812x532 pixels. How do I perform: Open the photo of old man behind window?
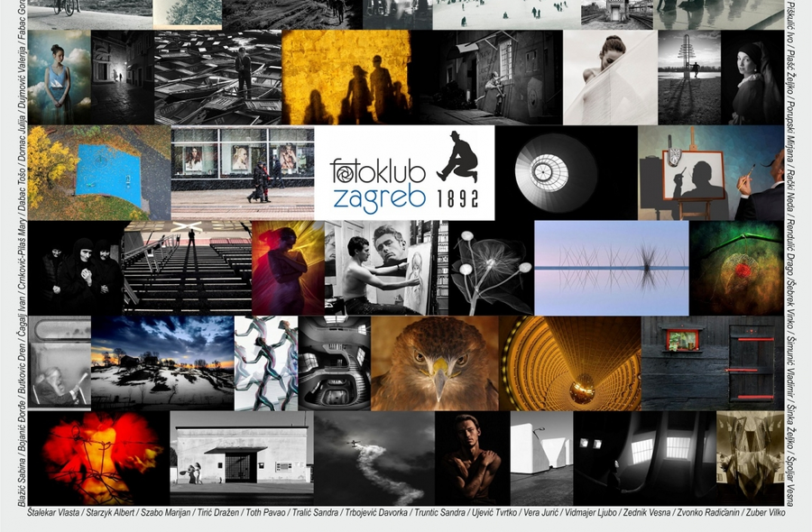click(60, 363)
